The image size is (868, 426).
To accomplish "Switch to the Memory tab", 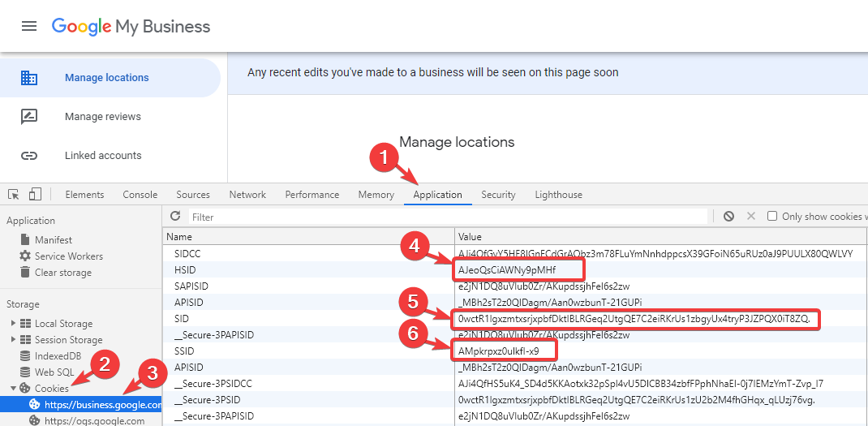I will [376, 195].
